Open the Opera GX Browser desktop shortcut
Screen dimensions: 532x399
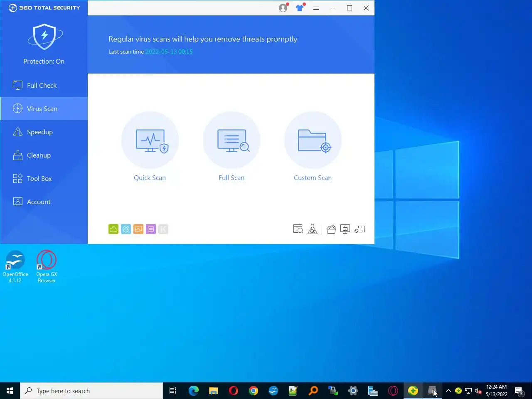47,266
